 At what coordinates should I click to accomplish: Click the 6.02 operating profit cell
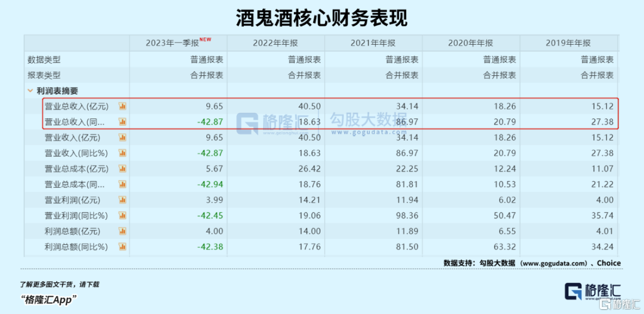[x=507, y=200]
